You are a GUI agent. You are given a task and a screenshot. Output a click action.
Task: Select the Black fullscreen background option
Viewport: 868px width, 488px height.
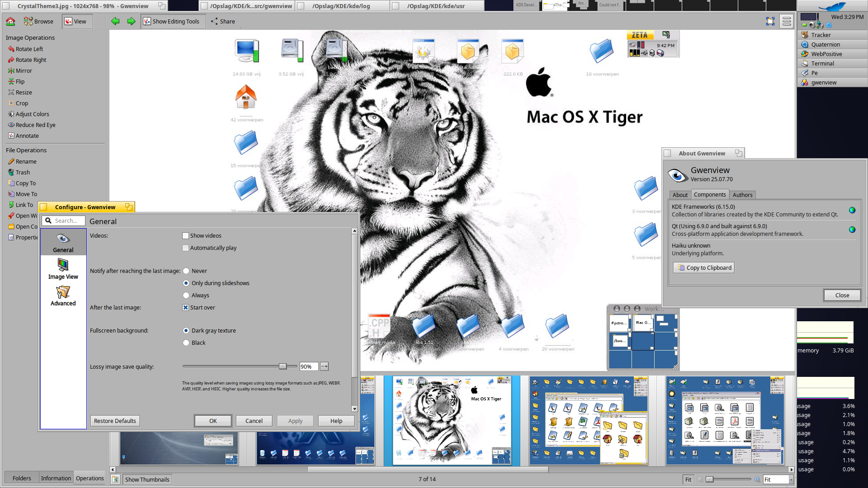186,343
